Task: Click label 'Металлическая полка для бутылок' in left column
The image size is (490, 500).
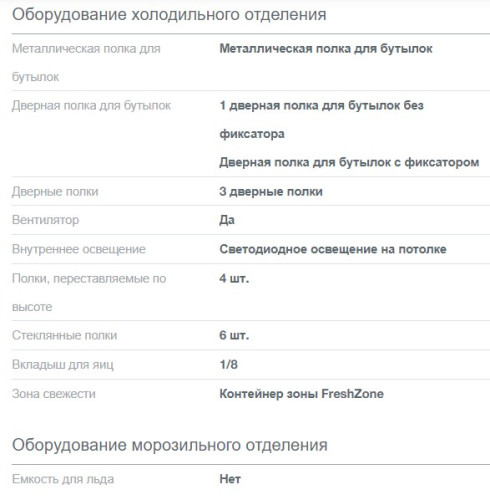Action: tap(86, 63)
